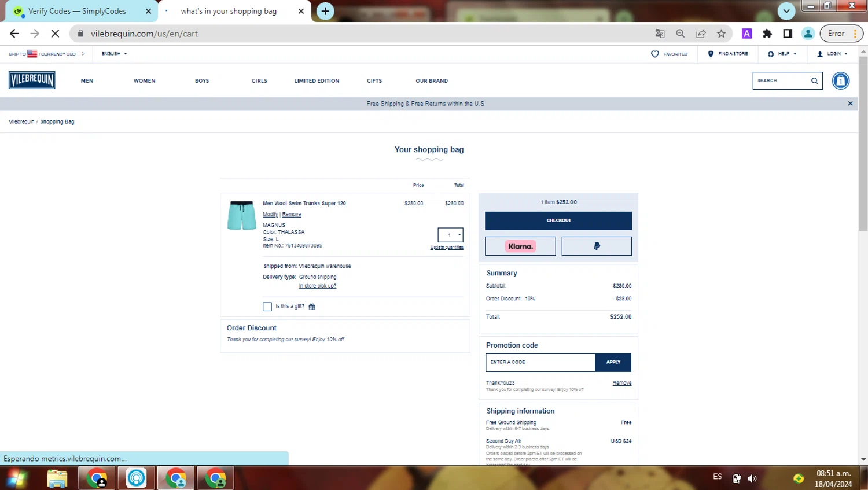The image size is (868, 490).
Task: Stop page loading with X button
Action: coord(55,34)
